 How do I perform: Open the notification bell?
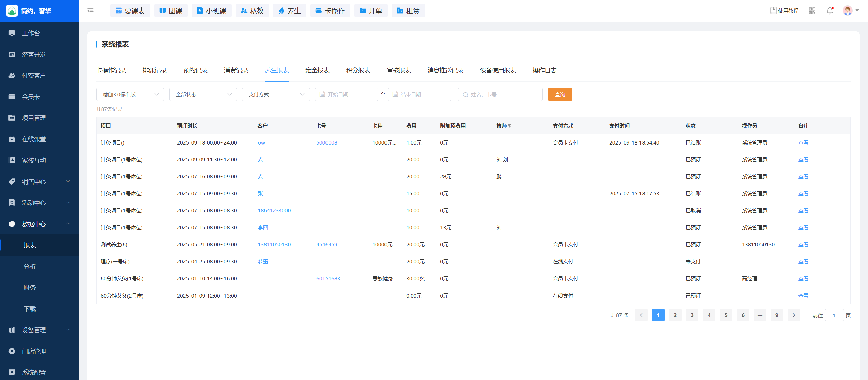click(830, 11)
